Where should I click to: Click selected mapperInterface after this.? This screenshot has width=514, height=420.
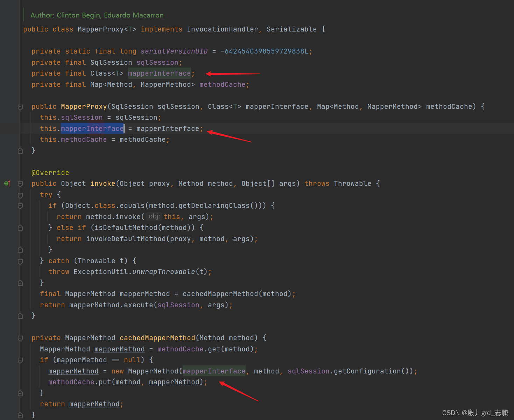[x=92, y=129]
